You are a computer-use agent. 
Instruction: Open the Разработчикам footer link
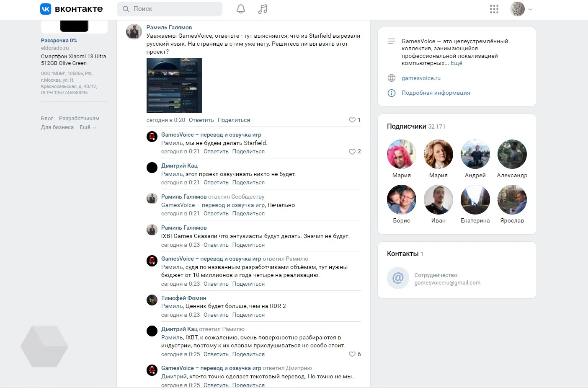[x=79, y=119]
